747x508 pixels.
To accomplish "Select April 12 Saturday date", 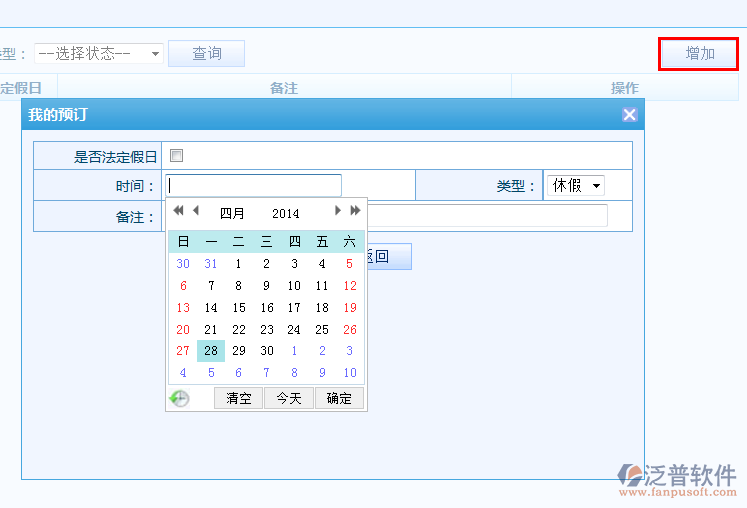I will 350,286.
